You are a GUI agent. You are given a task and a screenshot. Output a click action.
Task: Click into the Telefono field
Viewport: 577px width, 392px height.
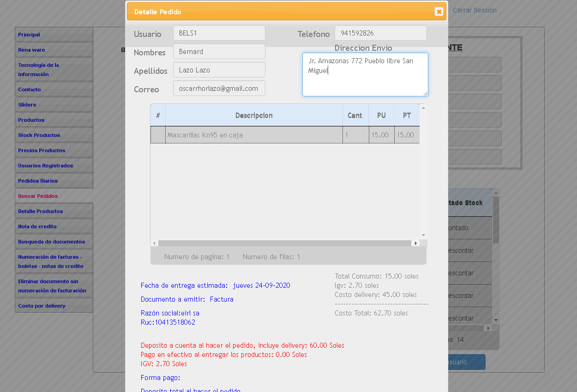pos(380,33)
